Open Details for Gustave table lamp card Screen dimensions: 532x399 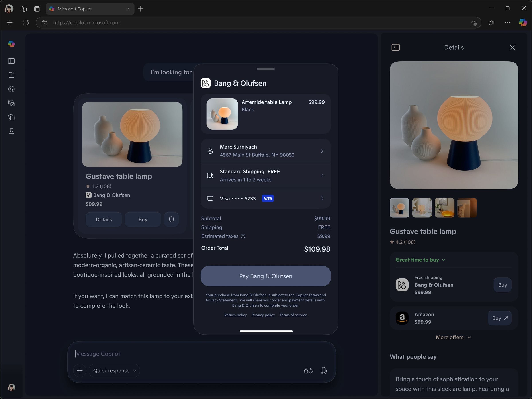click(x=104, y=219)
